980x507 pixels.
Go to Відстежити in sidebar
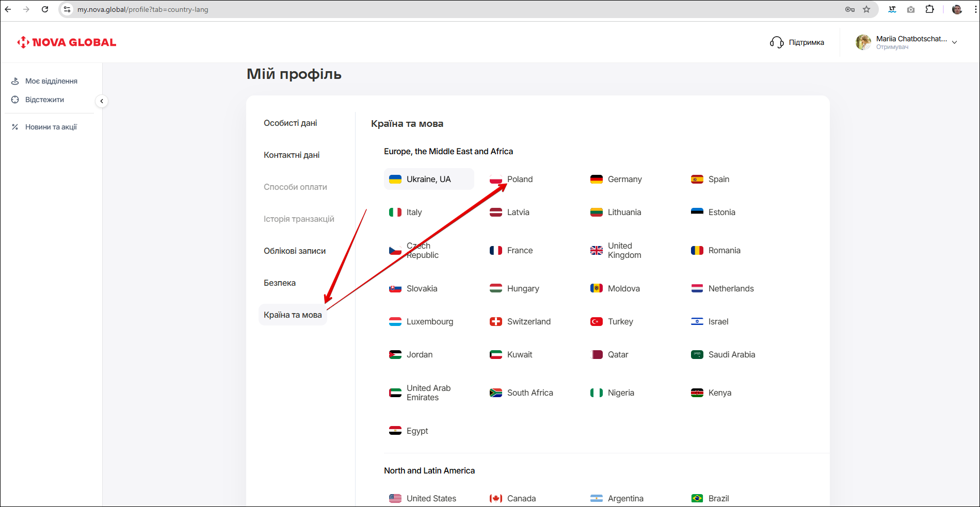click(x=44, y=100)
